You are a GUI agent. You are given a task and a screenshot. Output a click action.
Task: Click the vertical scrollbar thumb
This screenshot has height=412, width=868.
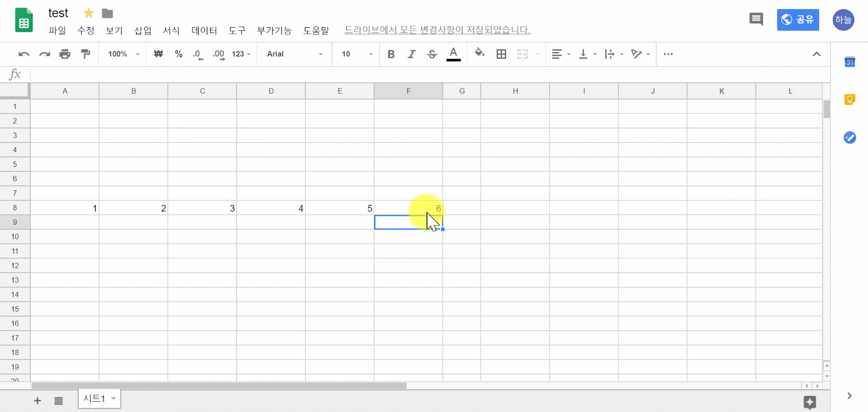click(827, 108)
